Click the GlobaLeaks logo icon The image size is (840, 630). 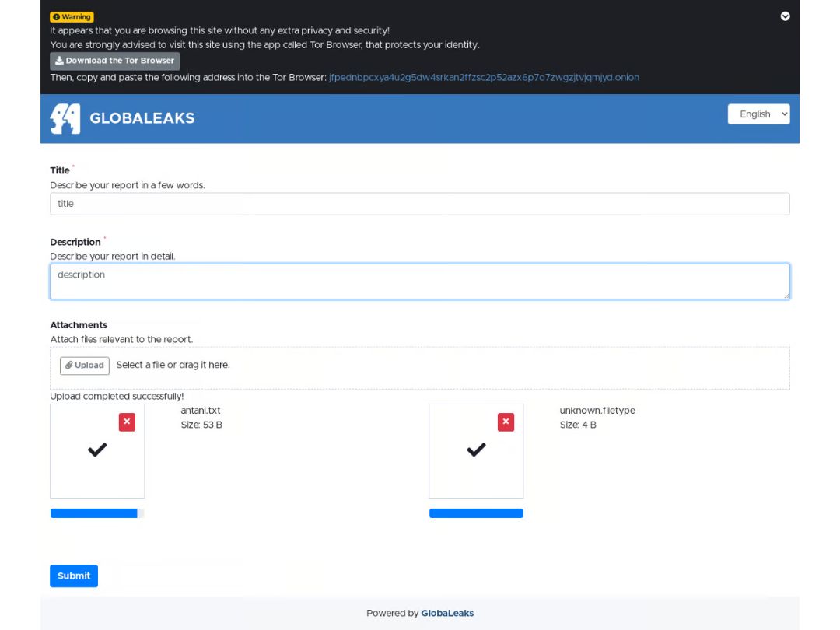(x=65, y=118)
